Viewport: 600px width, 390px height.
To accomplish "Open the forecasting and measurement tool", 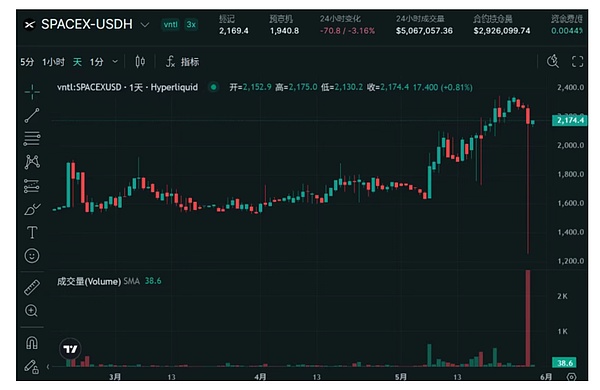I will pyautogui.click(x=32, y=186).
